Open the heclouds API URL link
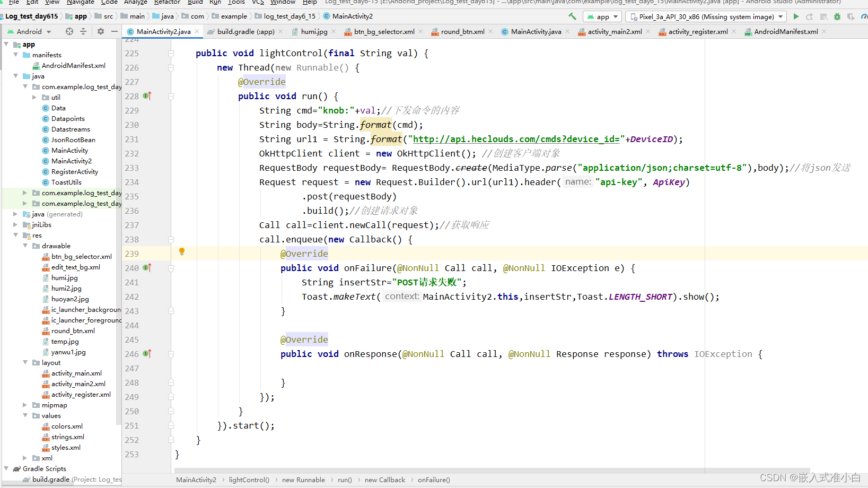 (x=516, y=139)
